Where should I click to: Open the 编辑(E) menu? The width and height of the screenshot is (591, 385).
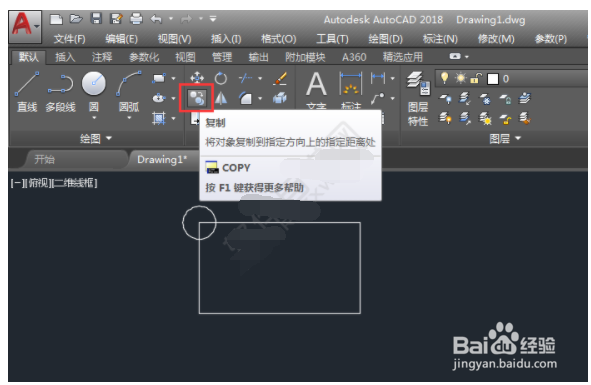point(121,39)
